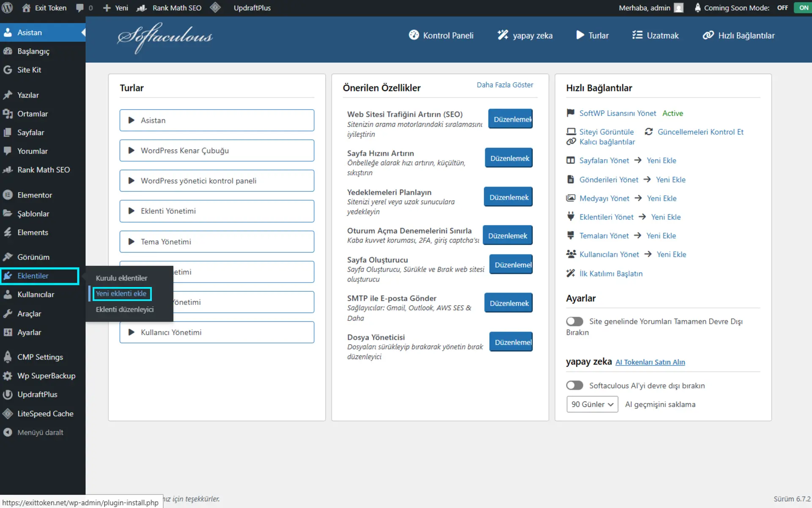This screenshot has width=812, height=508.
Task: Click the Araçlar wrench icon
Action: [8, 314]
